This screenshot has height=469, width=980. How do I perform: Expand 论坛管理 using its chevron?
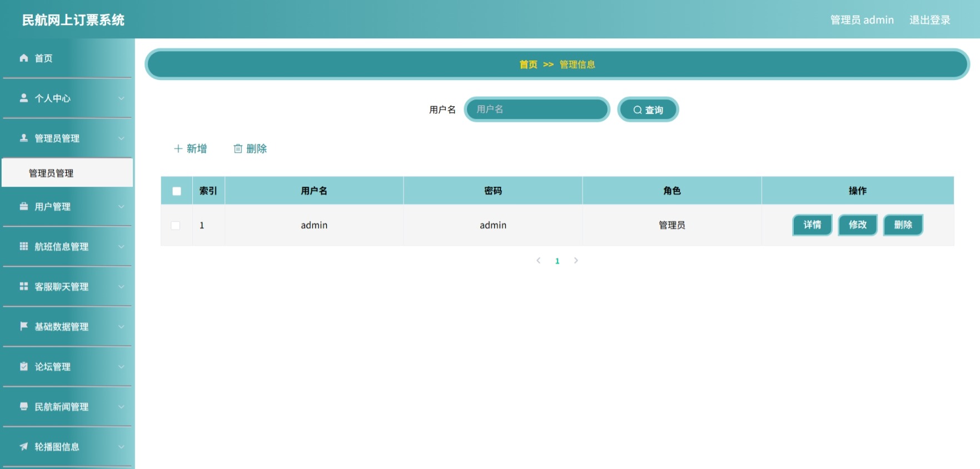point(121,367)
